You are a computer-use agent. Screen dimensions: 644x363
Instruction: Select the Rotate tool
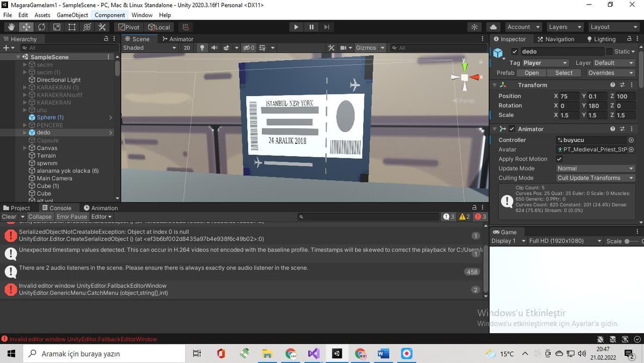coord(41,27)
